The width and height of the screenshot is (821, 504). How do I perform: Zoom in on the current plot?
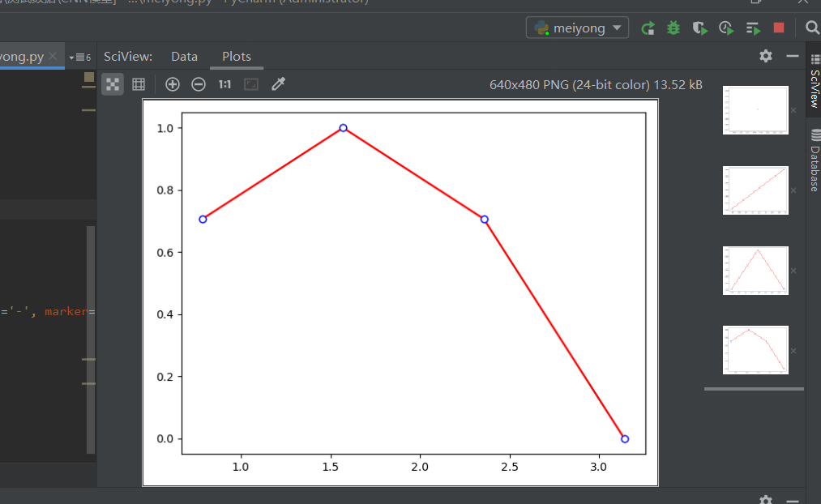tap(172, 83)
